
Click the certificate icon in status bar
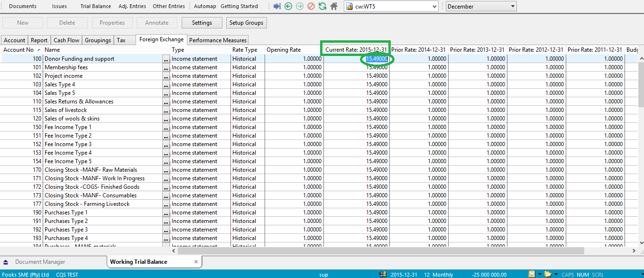tap(532, 274)
